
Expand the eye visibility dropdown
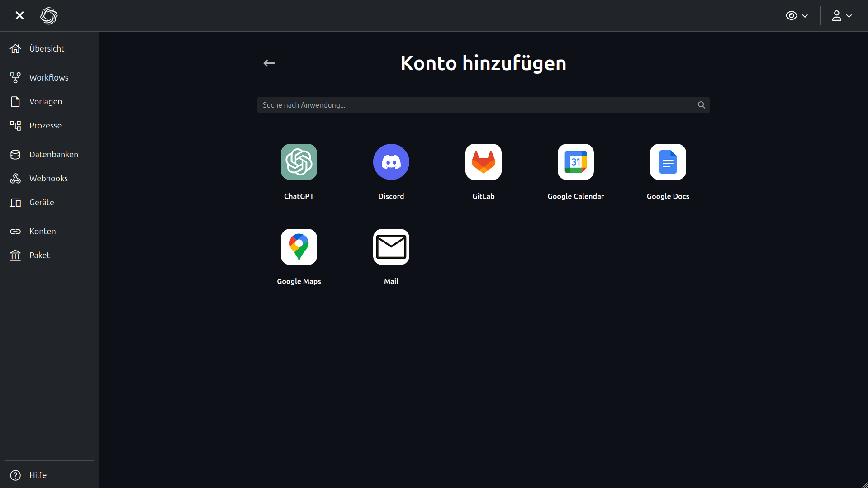[797, 16]
